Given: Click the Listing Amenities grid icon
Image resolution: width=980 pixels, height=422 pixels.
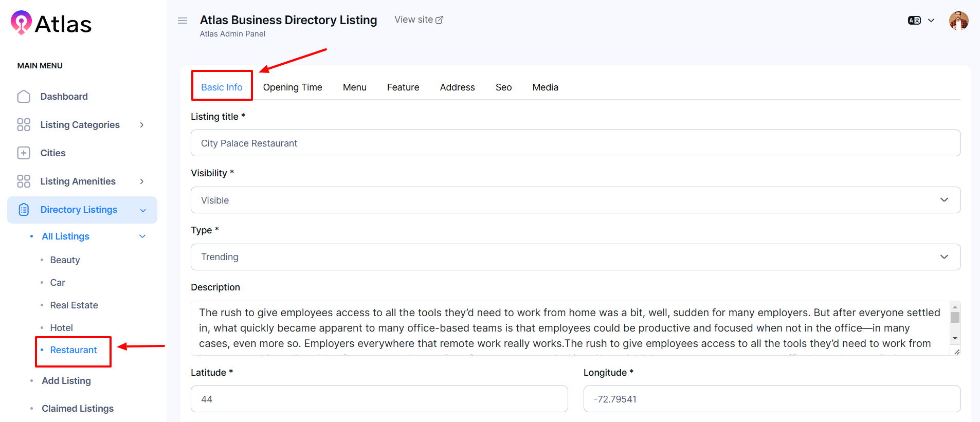Looking at the screenshot, I should [x=24, y=181].
